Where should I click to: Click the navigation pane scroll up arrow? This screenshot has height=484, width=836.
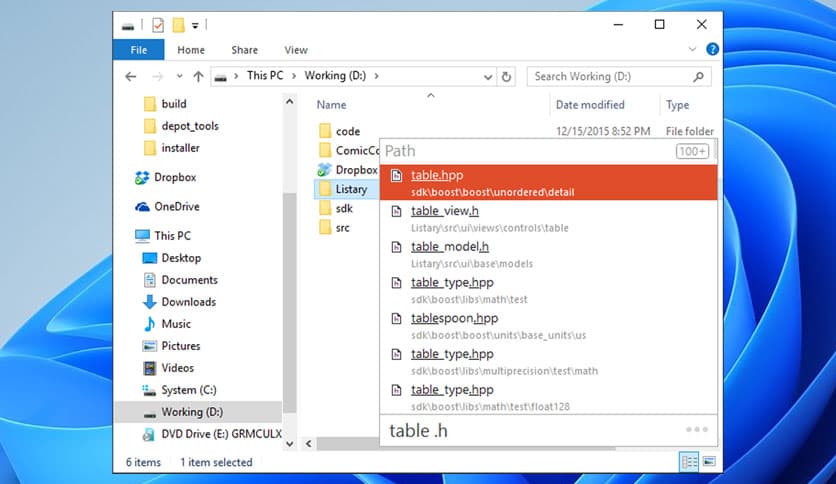coord(290,101)
